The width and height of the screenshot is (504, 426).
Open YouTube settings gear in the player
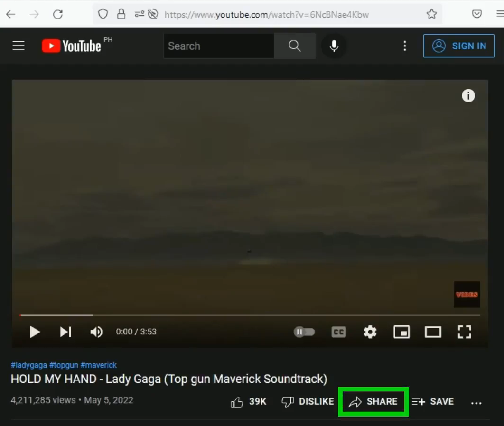click(x=370, y=332)
